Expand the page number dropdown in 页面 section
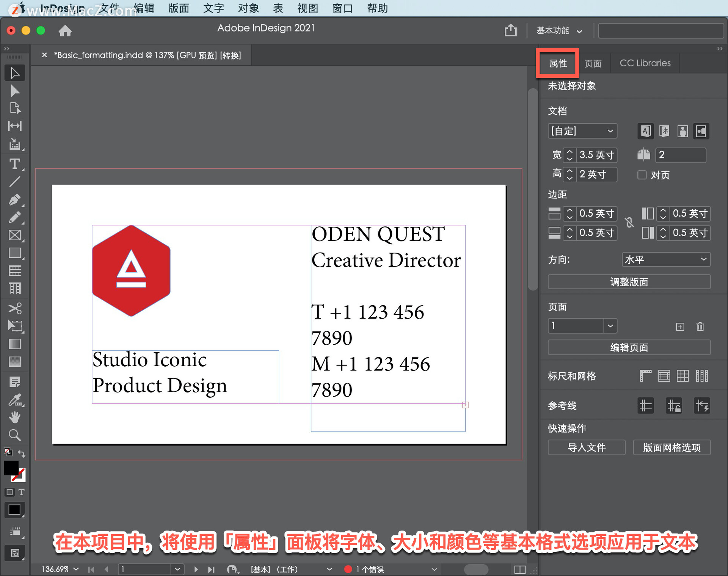This screenshot has width=728, height=576. [610, 326]
